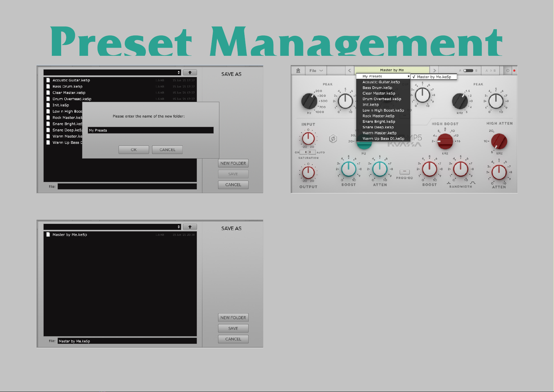This screenshot has width=554, height=392.
Task: Open the File dropdown in plugin toolbar
Action: (x=316, y=71)
